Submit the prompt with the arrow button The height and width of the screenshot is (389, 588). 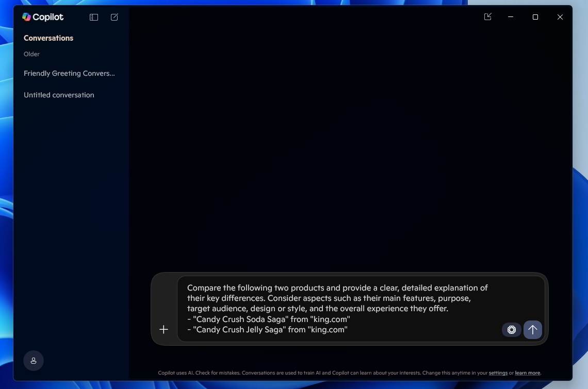pos(532,329)
